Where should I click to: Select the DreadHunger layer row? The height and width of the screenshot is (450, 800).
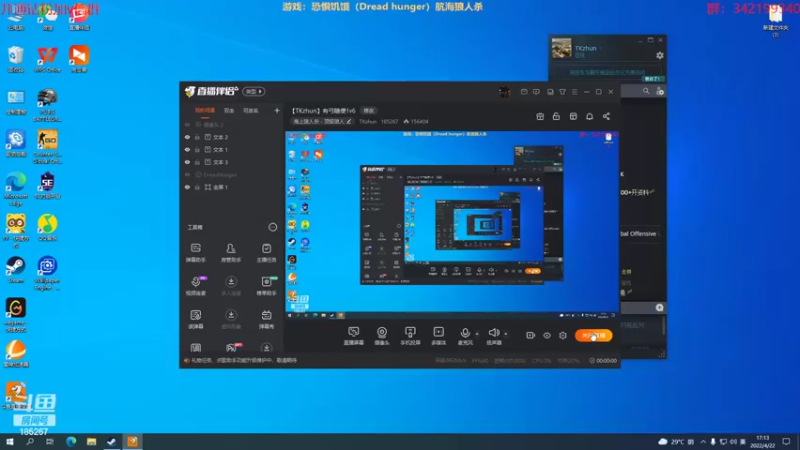[x=232, y=174]
